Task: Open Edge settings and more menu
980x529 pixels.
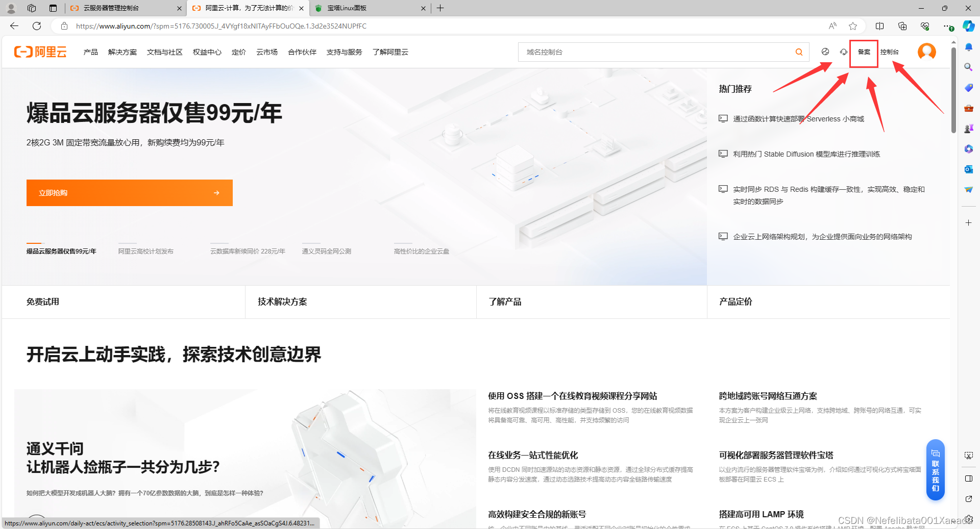Action: pos(947,26)
